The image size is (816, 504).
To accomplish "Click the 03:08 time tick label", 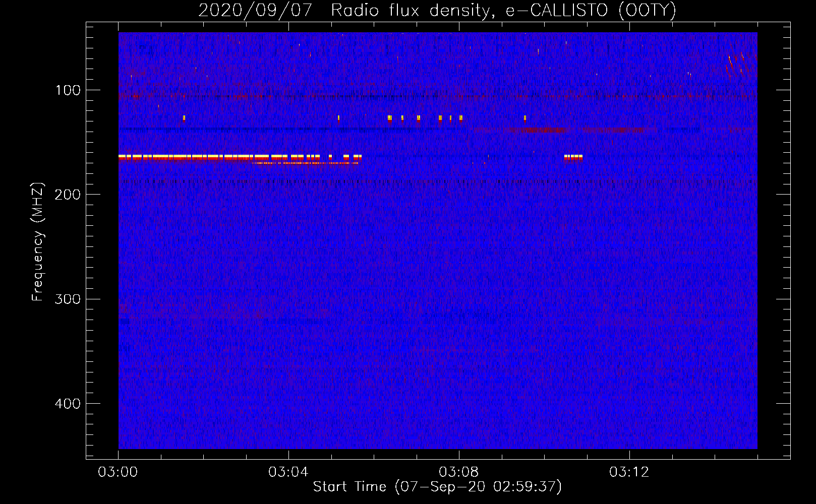I will click(x=459, y=472).
